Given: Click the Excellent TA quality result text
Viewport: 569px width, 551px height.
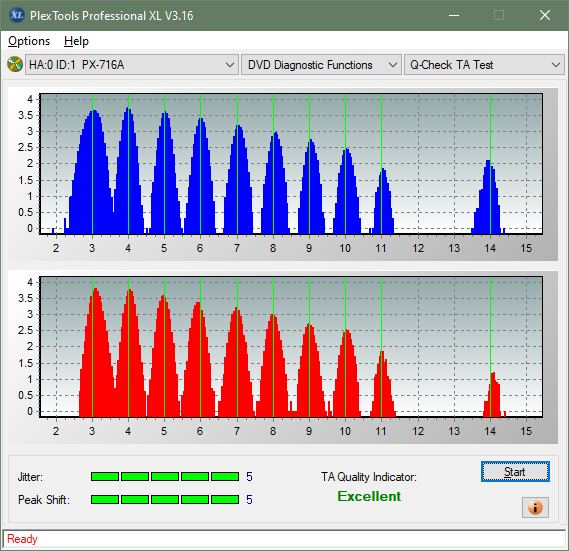Looking at the screenshot, I should coord(369,496).
